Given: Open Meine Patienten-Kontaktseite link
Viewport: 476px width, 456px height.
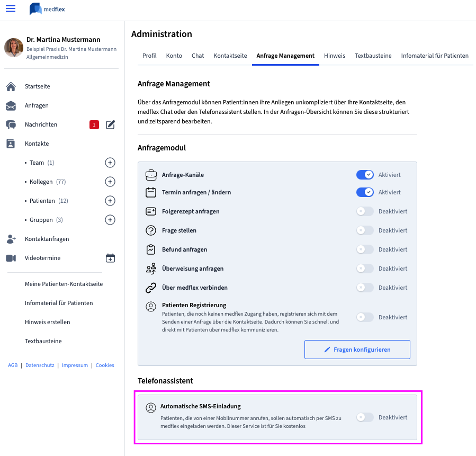Looking at the screenshot, I should 64,284.
